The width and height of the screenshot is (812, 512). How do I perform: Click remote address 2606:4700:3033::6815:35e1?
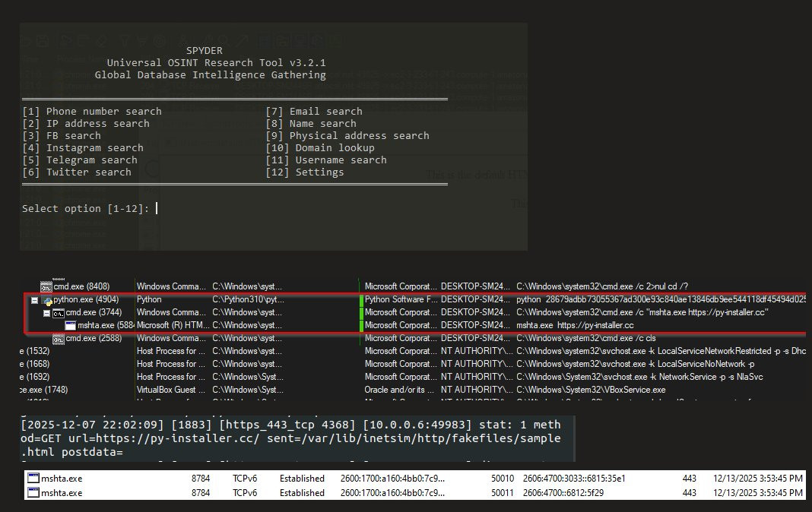point(574,479)
